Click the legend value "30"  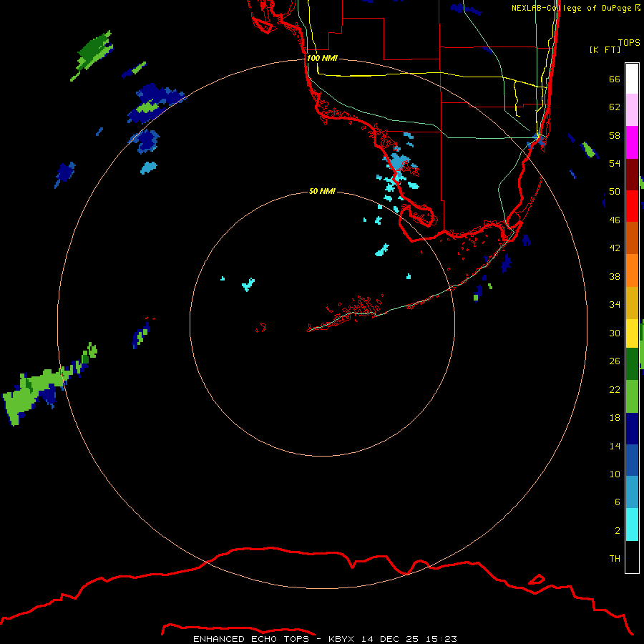tap(615, 333)
